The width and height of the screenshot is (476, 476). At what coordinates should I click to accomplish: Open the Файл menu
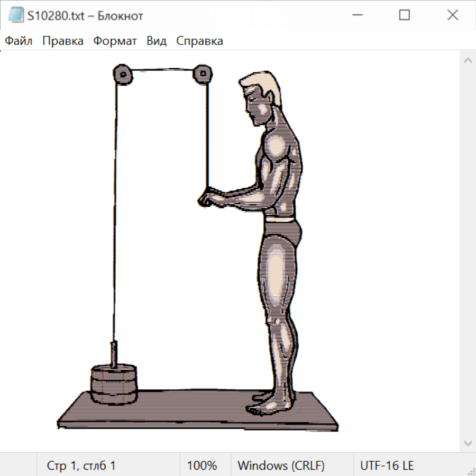(x=19, y=41)
